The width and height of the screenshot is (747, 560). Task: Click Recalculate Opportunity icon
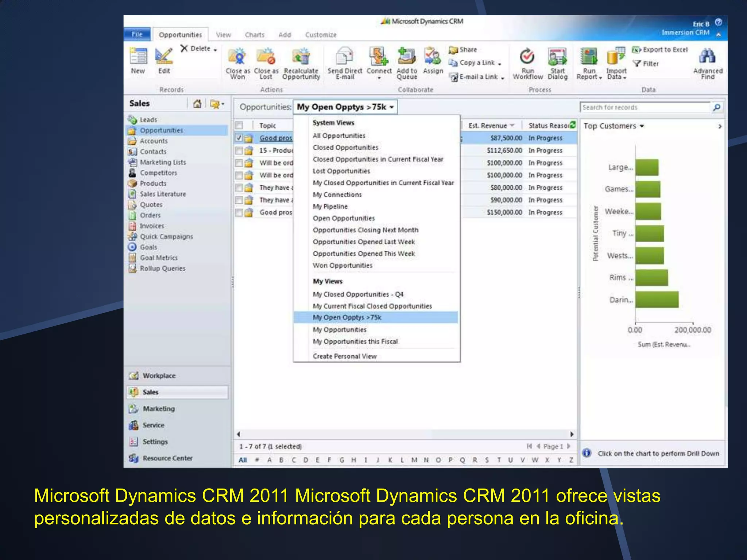[301, 56]
